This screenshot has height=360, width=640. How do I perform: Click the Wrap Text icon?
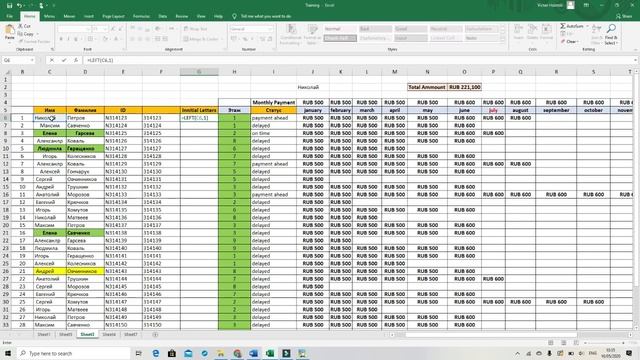(x=187, y=29)
